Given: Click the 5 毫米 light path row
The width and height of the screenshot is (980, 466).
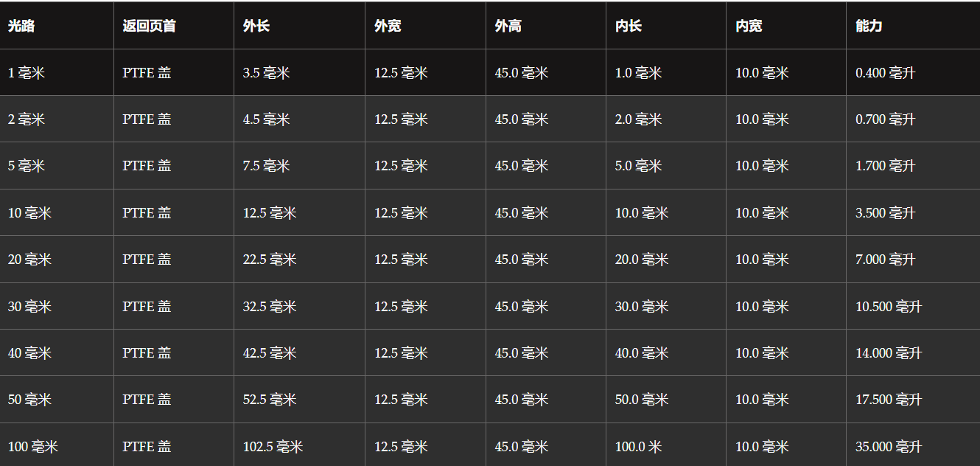Looking at the screenshot, I should [490, 166].
